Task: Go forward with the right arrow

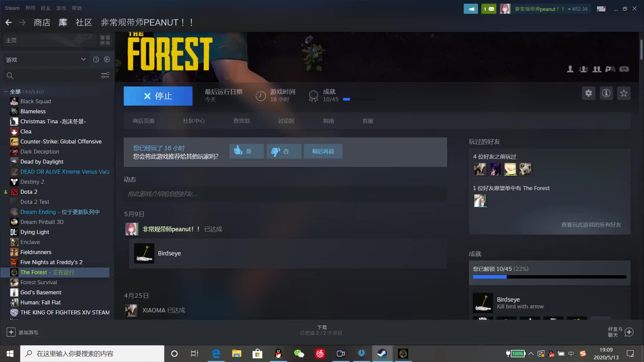Action: point(22,22)
